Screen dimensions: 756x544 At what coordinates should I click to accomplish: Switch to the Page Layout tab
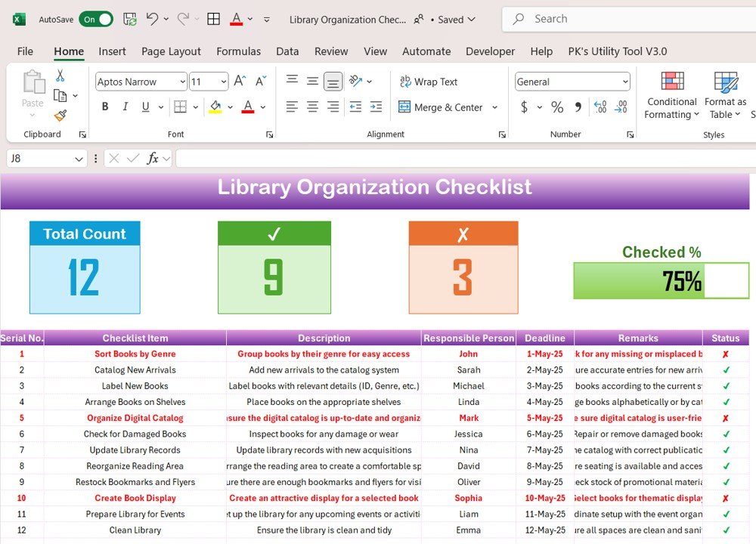tap(171, 51)
